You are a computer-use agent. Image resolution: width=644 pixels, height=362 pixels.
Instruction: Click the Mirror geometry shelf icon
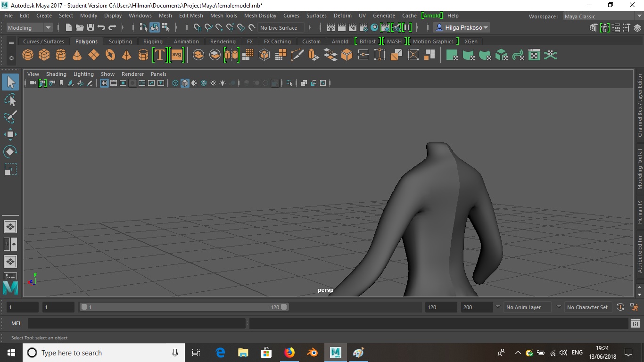[x=231, y=55]
